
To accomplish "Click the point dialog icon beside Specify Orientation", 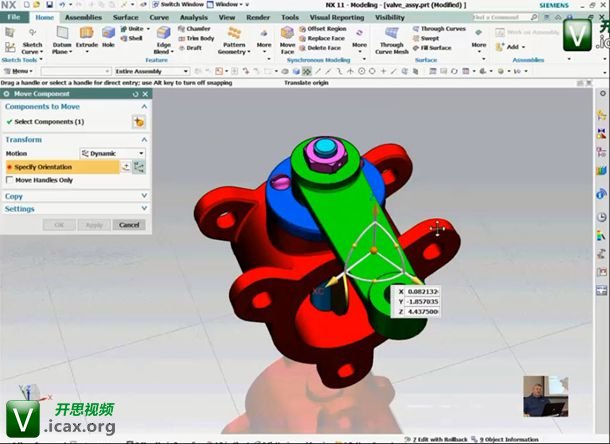I will pos(126,167).
